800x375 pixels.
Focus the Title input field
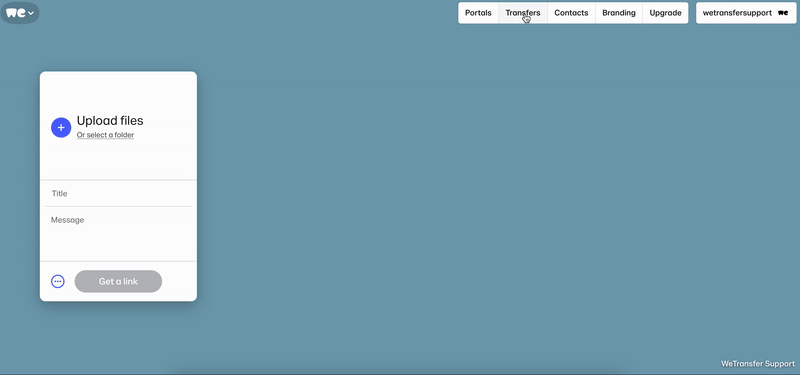118,193
